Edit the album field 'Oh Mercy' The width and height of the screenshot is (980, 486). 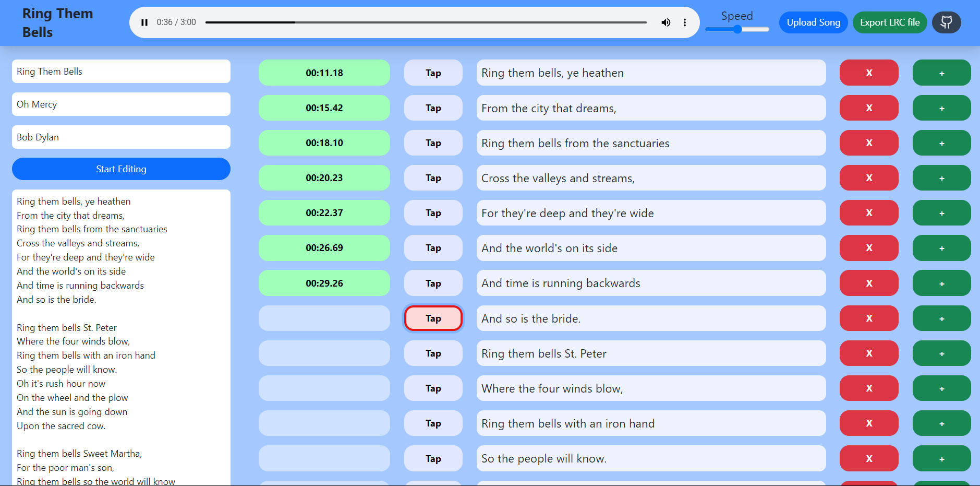(121, 104)
